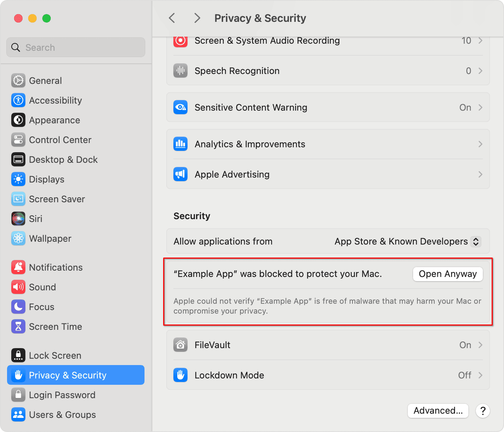Image resolution: width=504 pixels, height=432 pixels.
Task: Click the Apple Advertising megaphone icon
Action: click(180, 174)
